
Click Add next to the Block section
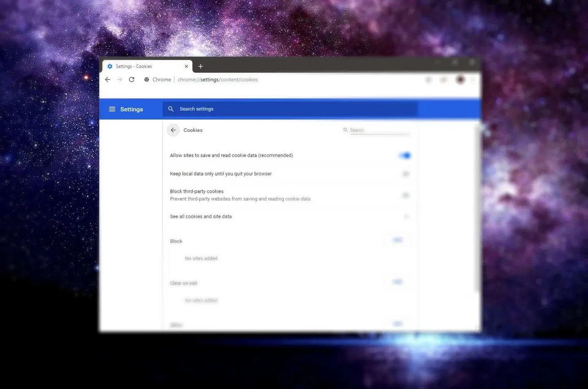tap(397, 240)
